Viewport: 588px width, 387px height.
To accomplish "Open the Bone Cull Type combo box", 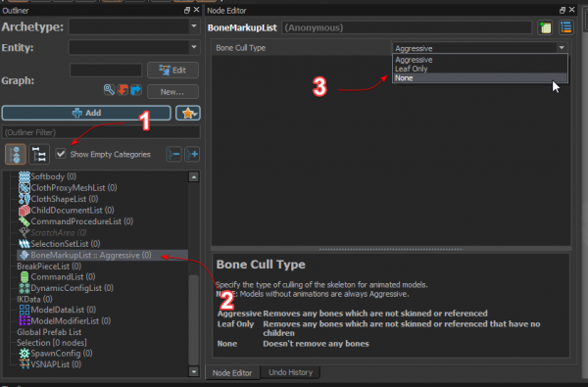I will tap(480, 48).
